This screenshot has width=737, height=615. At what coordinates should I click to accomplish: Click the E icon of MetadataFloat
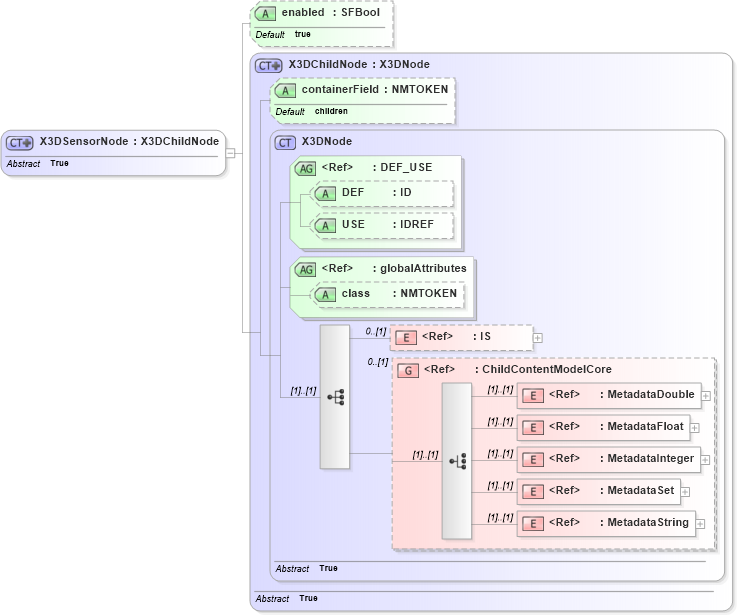[x=533, y=427]
